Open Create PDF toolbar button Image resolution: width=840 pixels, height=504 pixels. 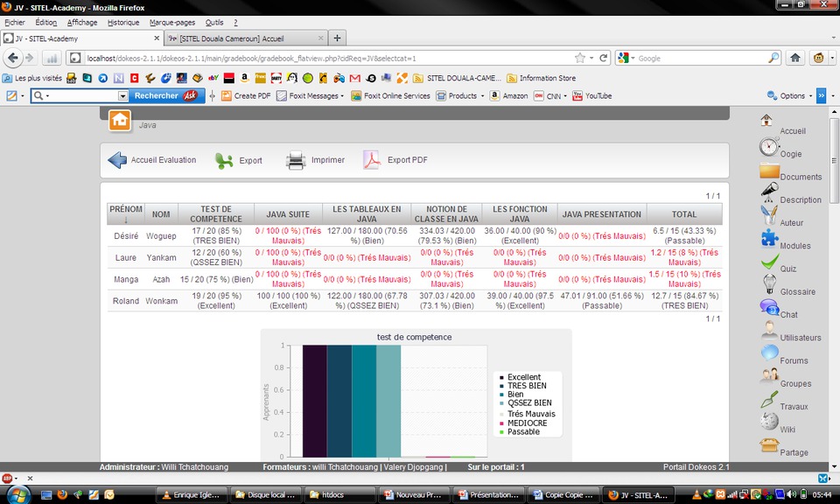[x=246, y=96]
